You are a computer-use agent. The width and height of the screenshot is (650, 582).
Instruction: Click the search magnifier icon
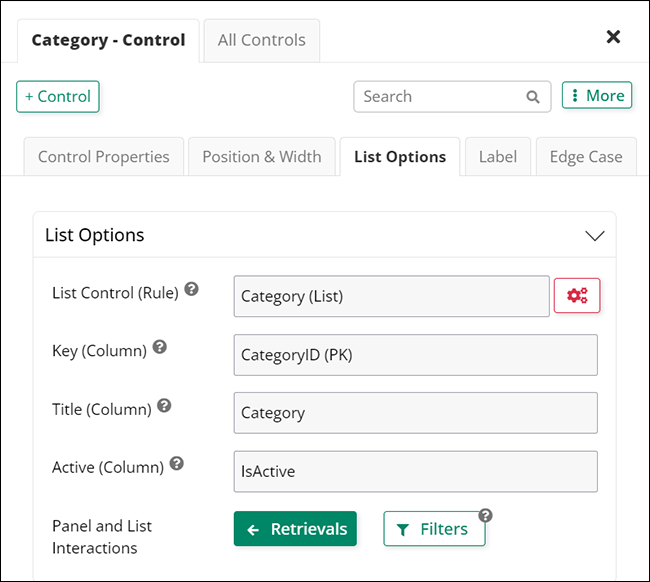coord(533,97)
